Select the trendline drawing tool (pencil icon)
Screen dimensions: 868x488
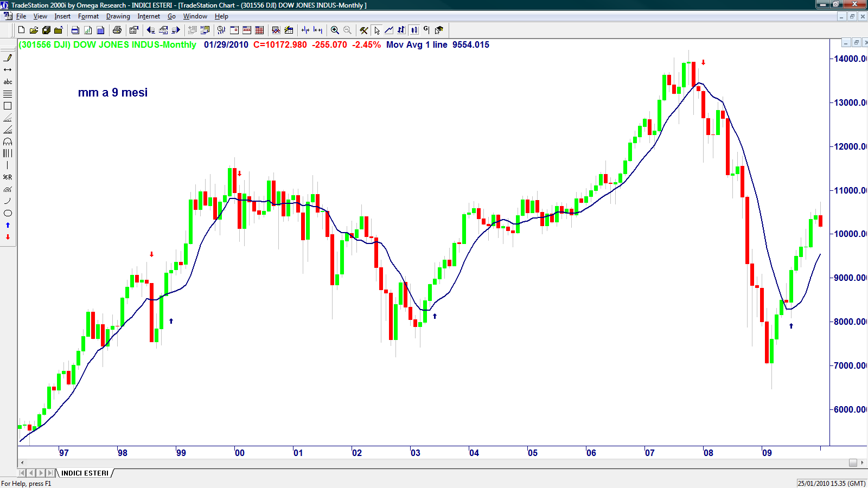8,58
